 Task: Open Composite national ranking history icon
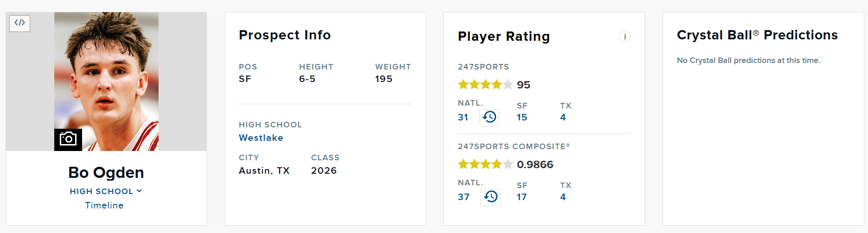pyautogui.click(x=491, y=197)
